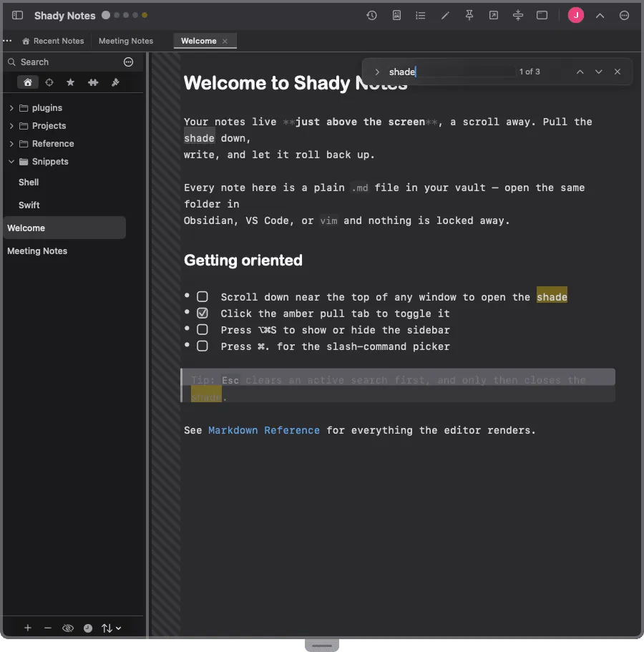The height and width of the screenshot is (652, 644).
Task: Select the pencil edit icon in the top toolbar
Action: [445, 15]
